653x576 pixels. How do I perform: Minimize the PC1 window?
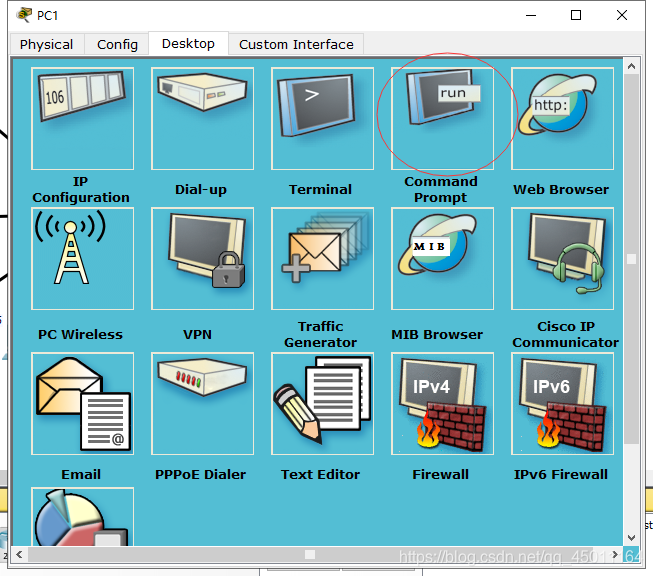531,15
